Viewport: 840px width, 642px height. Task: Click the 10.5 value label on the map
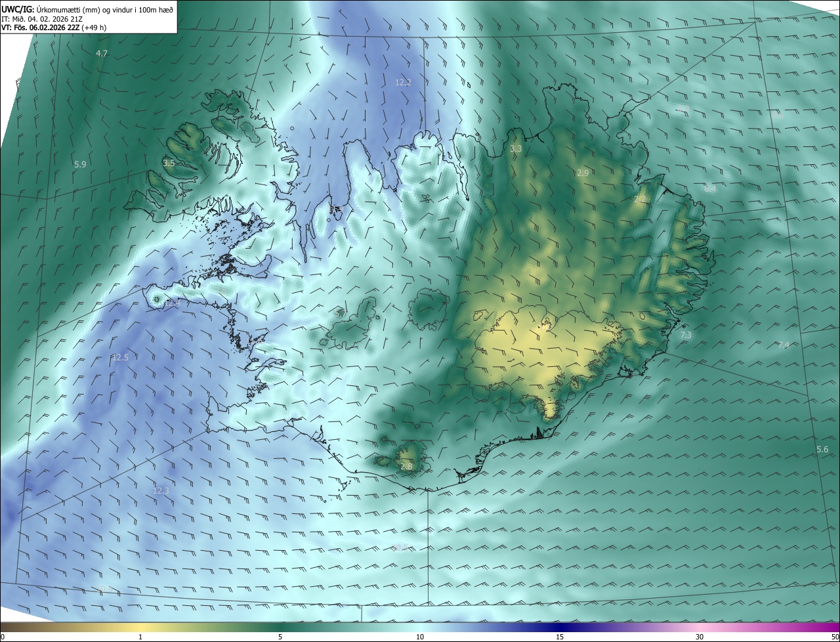click(400, 547)
